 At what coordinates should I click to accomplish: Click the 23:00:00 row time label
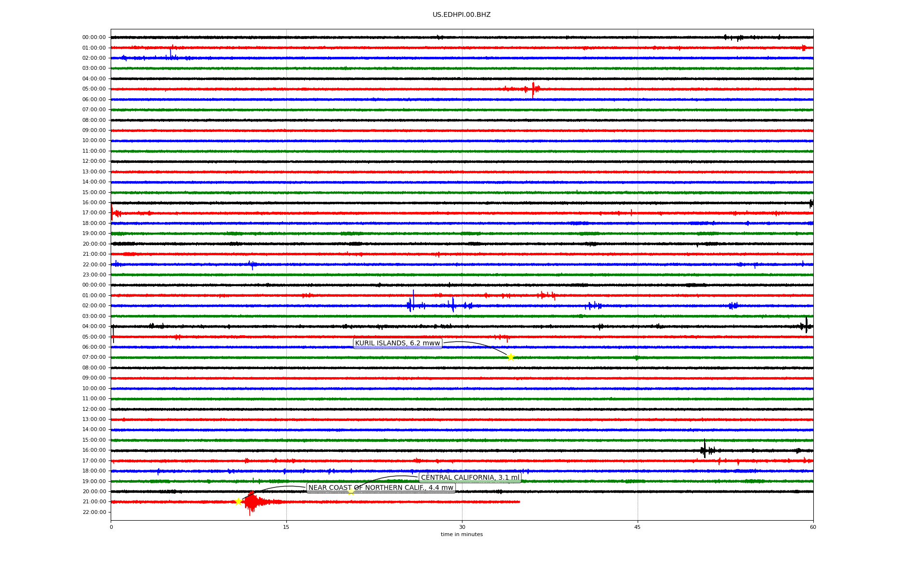(x=94, y=275)
